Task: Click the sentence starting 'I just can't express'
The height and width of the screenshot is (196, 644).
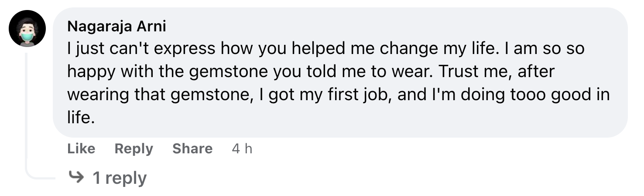Action: (282, 49)
